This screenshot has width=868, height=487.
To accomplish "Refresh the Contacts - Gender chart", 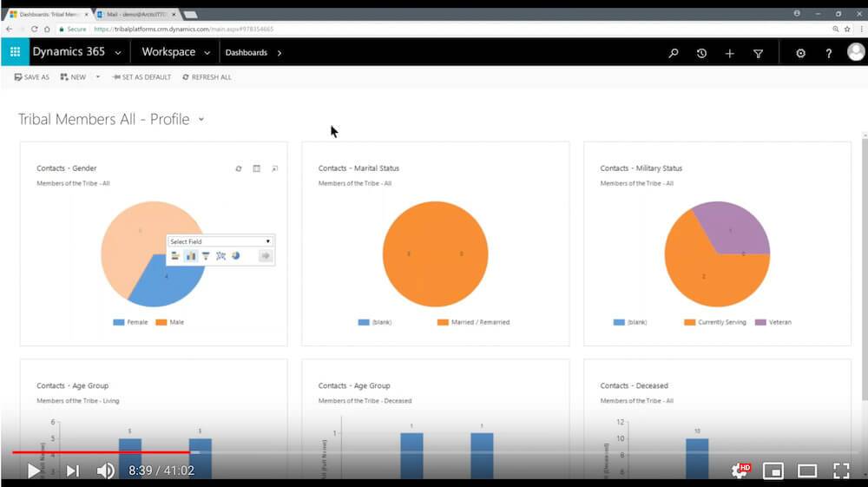I will [239, 168].
